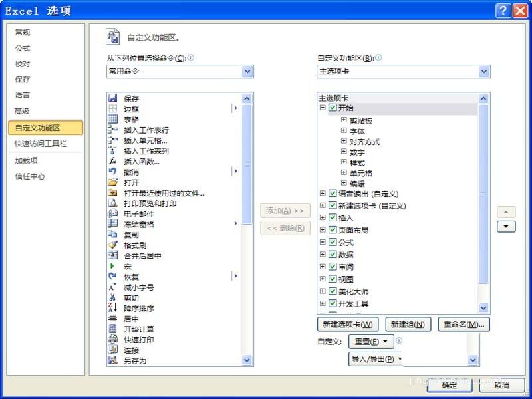This screenshot has width=532, height=399.
Task: Open the 常用命令 dropdown
Action: (x=247, y=71)
